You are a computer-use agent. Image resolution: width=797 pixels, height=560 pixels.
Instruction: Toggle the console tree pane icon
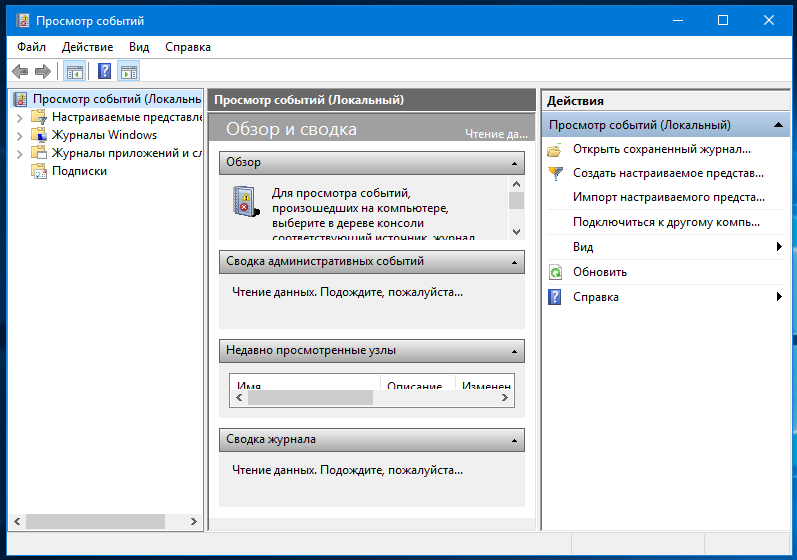pyautogui.click(x=74, y=71)
